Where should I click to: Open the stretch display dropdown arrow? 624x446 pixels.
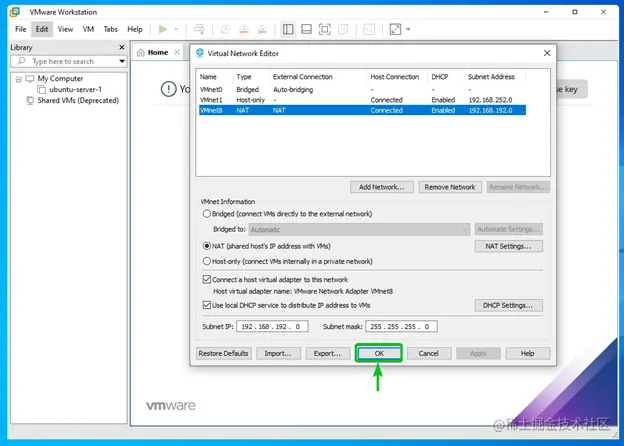click(x=408, y=29)
